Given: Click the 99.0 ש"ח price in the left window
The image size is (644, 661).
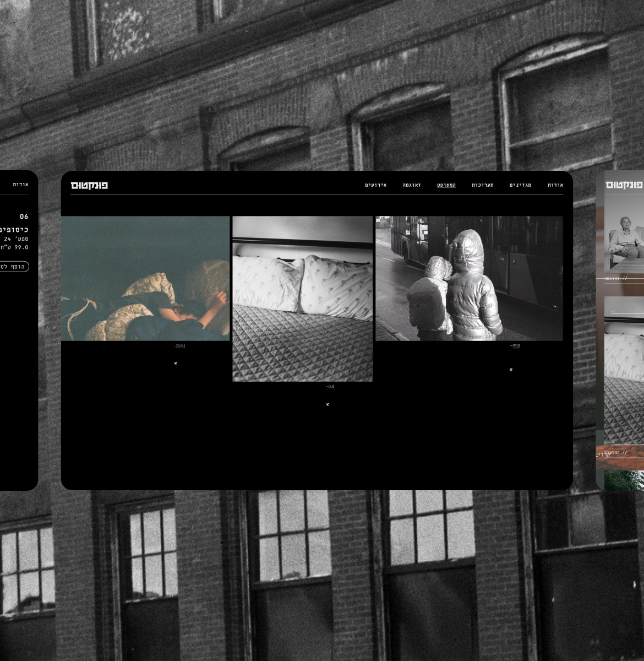Looking at the screenshot, I should (15, 248).
